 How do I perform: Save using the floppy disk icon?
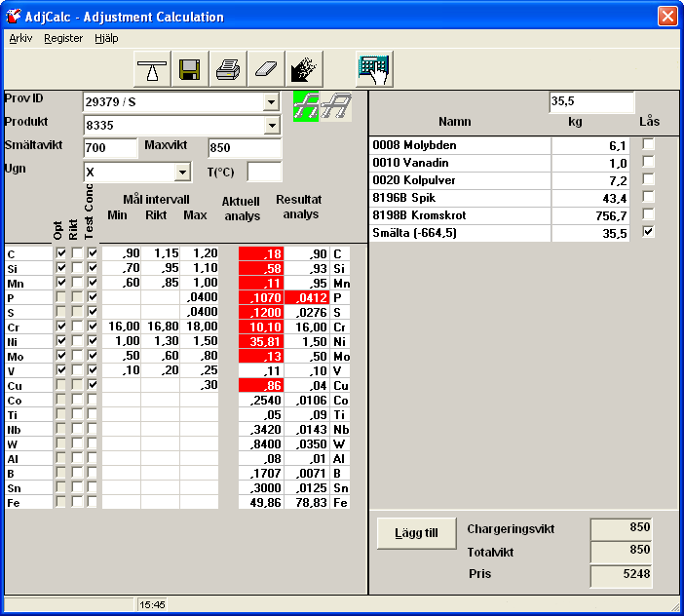[x=190, y=69]
